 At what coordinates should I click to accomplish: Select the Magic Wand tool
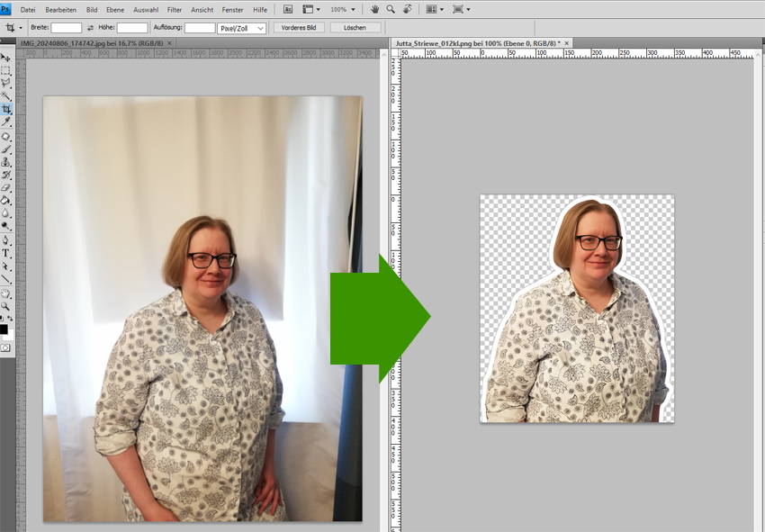point(5,95)
